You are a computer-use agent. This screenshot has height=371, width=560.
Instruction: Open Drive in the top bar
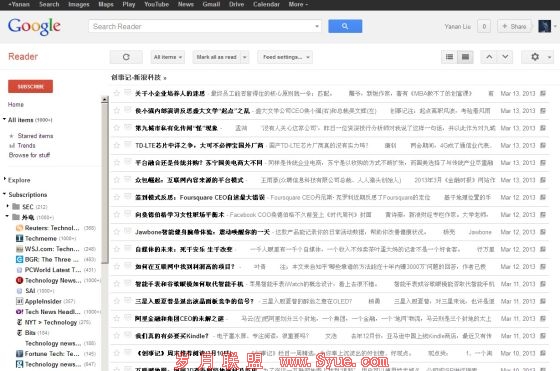(x=236, y=5)
